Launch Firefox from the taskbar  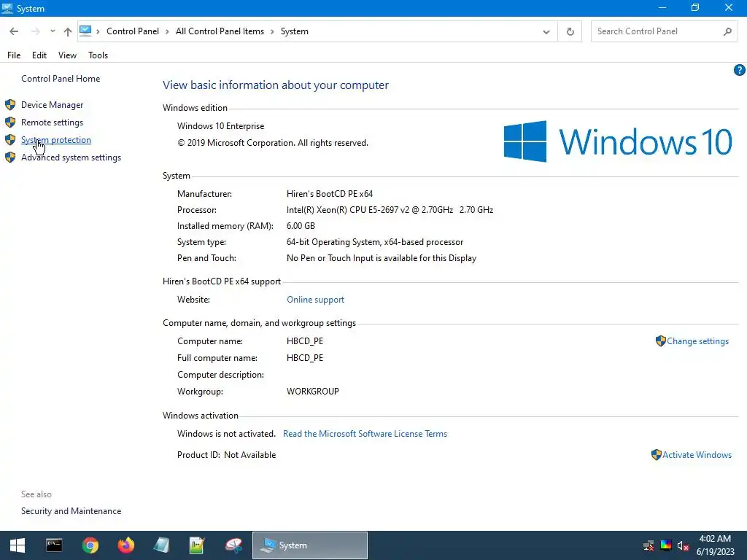tap(125, 545)
